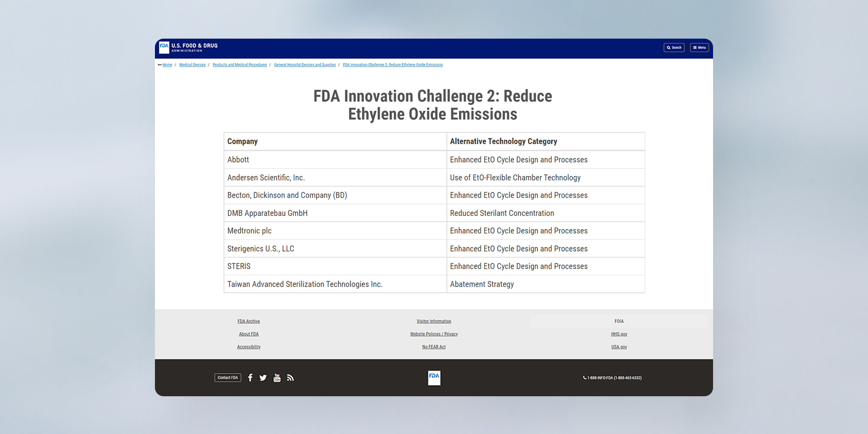Open Products and Medical Procedures breadcrumb
Viewport: 868px width, 434px height.
240,65
